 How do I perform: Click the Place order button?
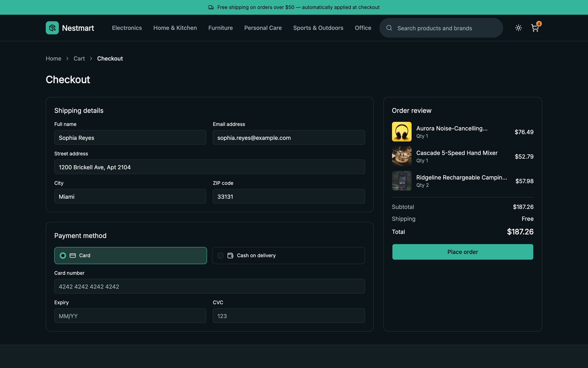pos(463,252)
